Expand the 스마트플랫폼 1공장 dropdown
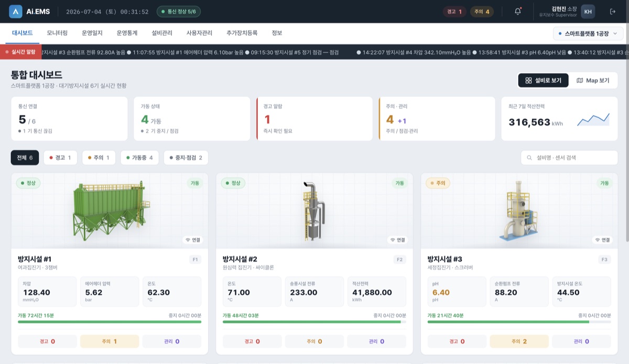 pos(588,34)
